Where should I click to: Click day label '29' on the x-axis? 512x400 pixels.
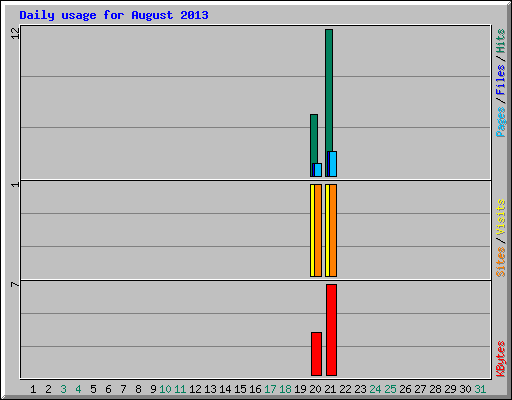[450, 389]
